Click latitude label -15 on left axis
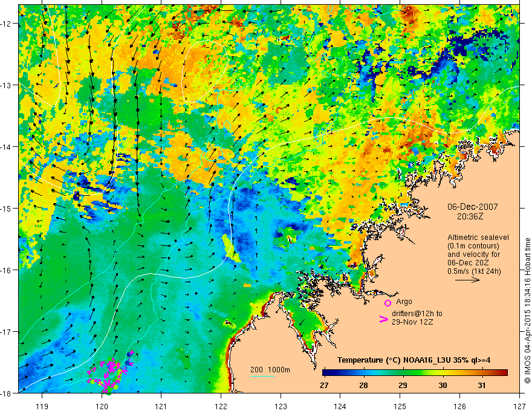This screenshot has width=532, height=411. click(5, 208)
